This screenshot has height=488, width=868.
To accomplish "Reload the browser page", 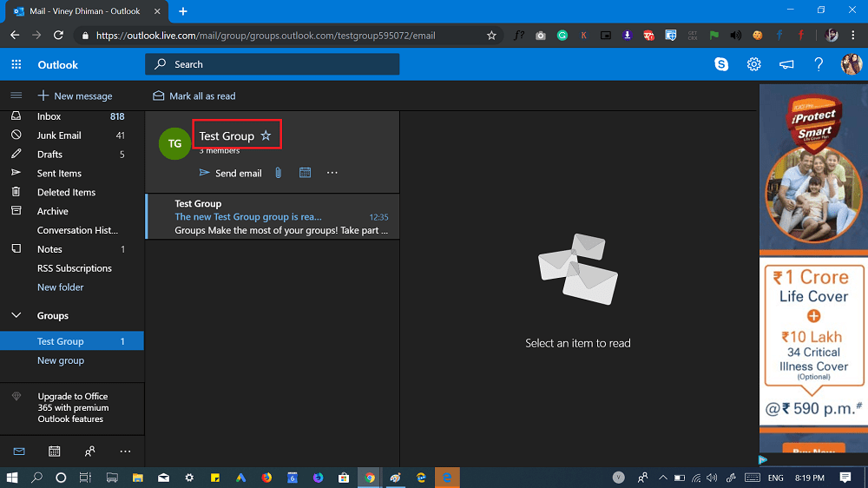I will point(58,36).
